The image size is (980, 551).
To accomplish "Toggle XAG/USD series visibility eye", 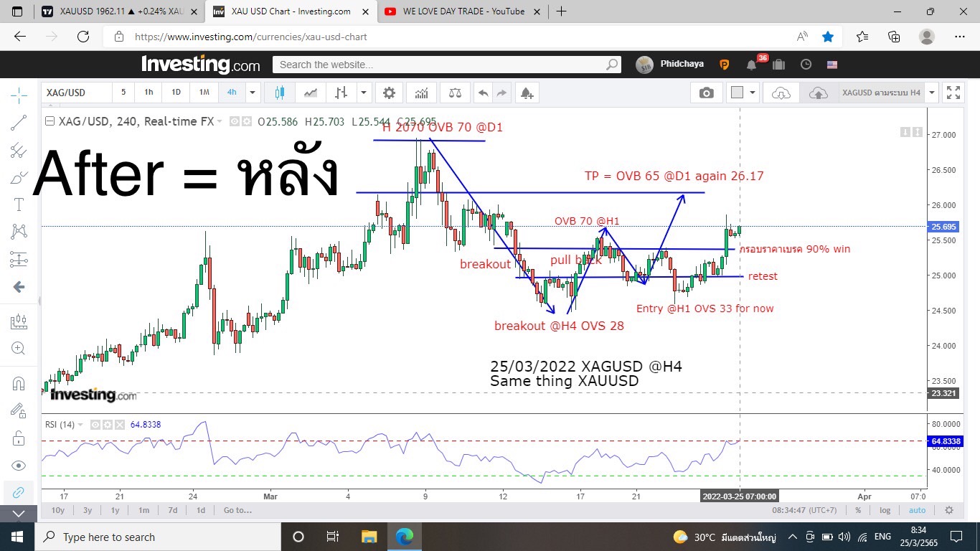I will [x=235, y=122].
